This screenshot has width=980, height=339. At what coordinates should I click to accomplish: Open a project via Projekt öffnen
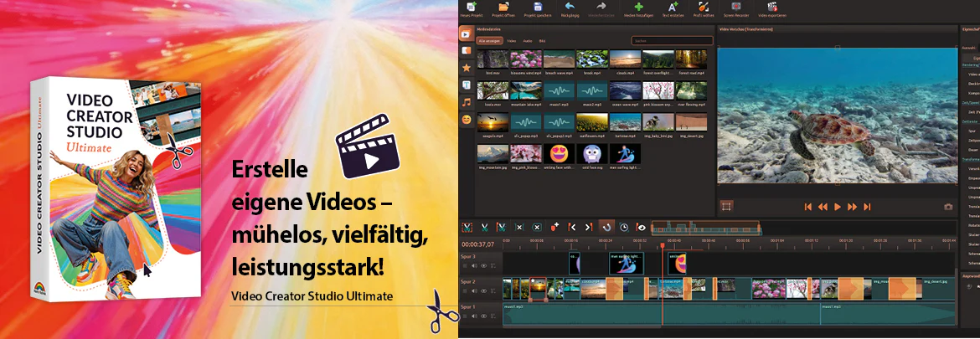[503, 8]
